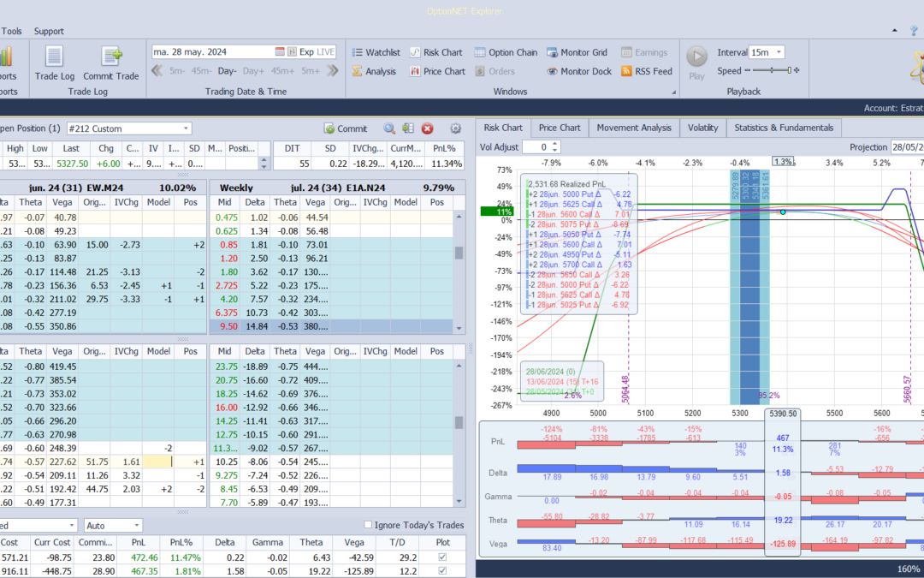Adjust the playback Speed slider
This screenshot has width=924, height=578.
772,71
